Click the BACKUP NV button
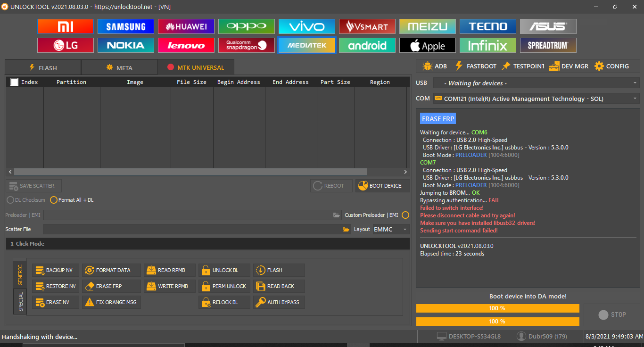Viewport: 644px width, 347px height. [x=56, y=270]
